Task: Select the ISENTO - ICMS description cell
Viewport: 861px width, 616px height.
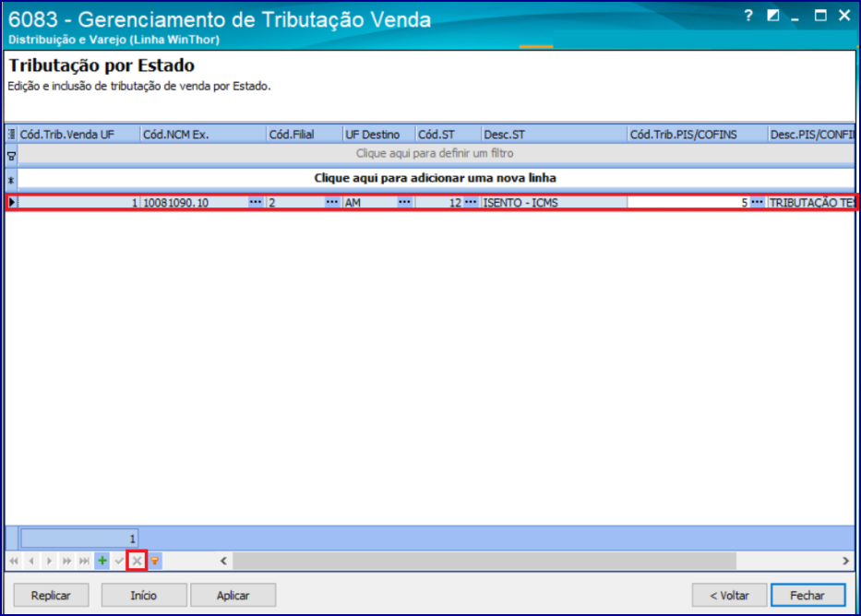Action: pos(554,202)
